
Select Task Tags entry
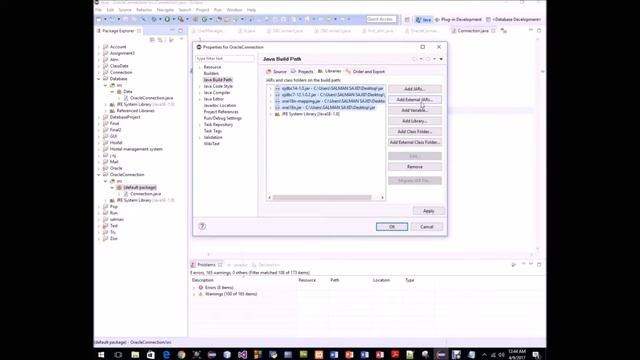point(213,131)
